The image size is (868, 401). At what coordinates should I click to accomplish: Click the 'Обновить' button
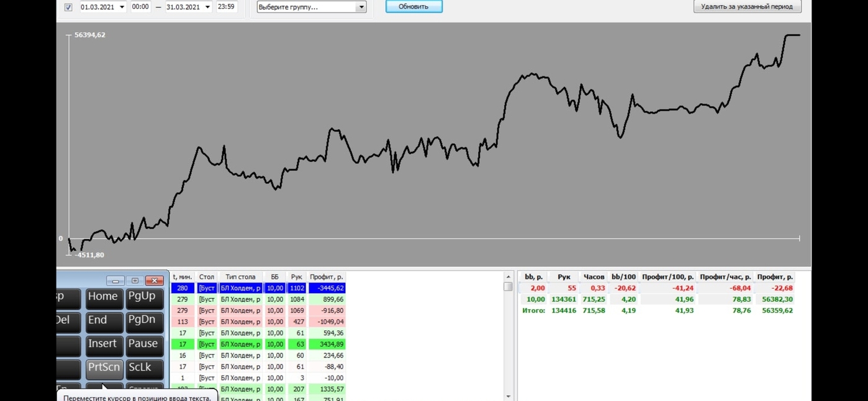pyautogui.click(x=414, y=7)
